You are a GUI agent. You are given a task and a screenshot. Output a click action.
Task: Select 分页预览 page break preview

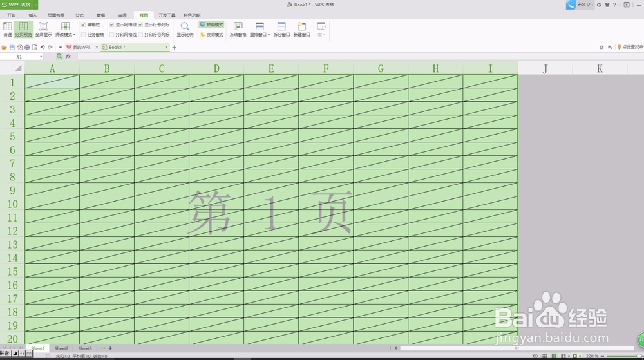tap(23, 29)
